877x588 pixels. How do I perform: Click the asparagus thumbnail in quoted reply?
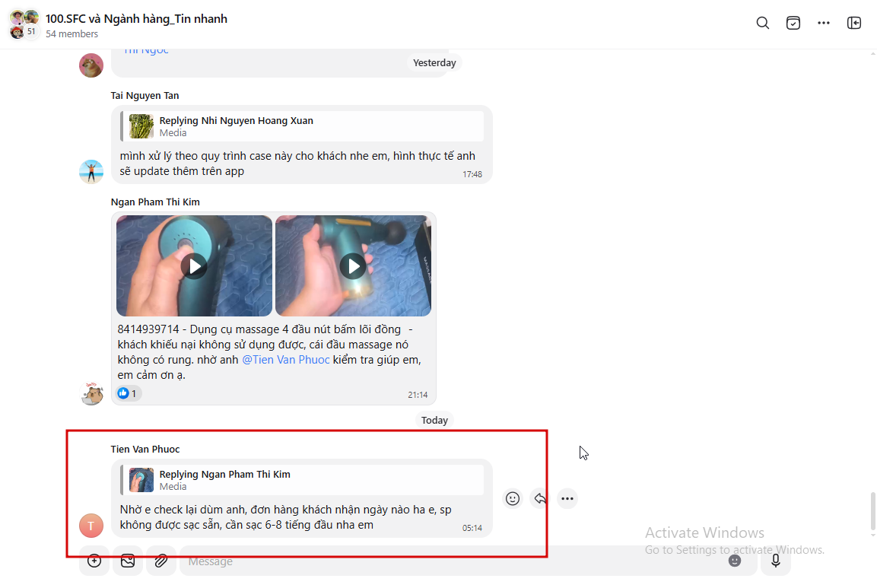[x=141, y=126]
